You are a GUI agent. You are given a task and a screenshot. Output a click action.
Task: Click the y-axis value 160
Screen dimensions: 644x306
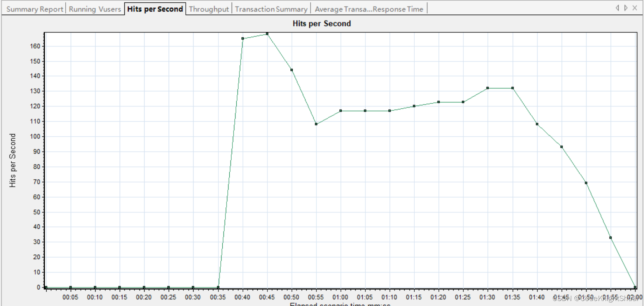click(x=35, y=46)
